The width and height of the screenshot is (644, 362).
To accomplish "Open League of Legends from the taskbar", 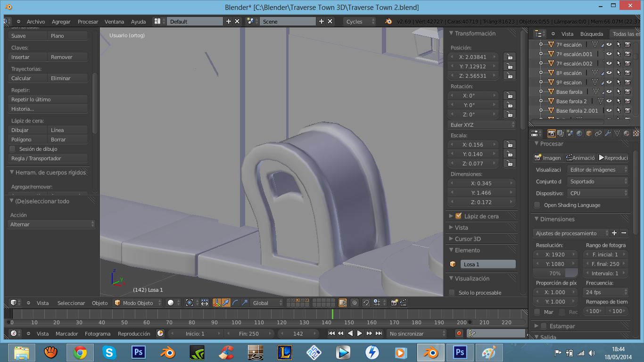I will (x=284, y=352).
